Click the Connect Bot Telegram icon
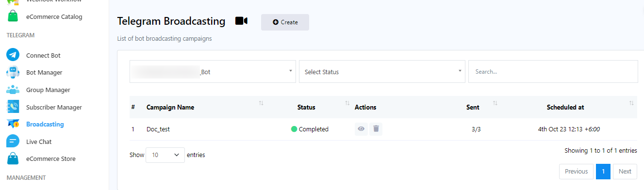Image resolution: width=644 pixels, height=190 pixels. [x=13, y=55]
